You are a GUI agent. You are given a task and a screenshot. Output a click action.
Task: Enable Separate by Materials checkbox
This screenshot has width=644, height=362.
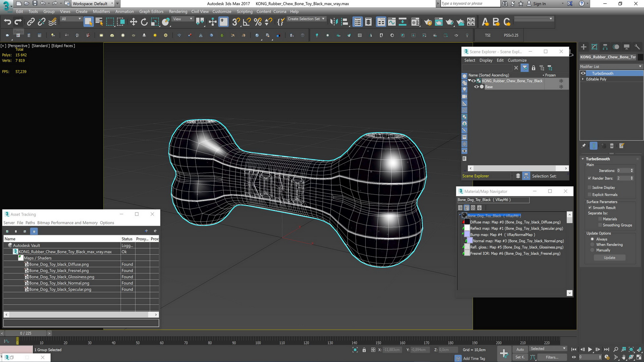[x=600, y=219]
